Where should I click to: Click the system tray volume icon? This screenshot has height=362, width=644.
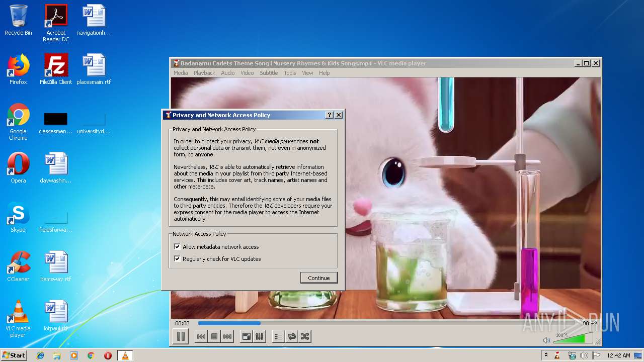584,355
